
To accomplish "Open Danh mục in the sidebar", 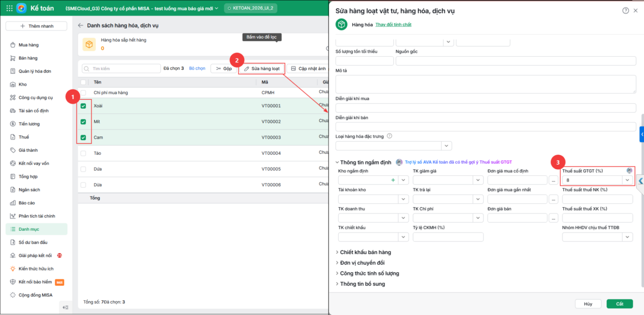I will (37, 229).
